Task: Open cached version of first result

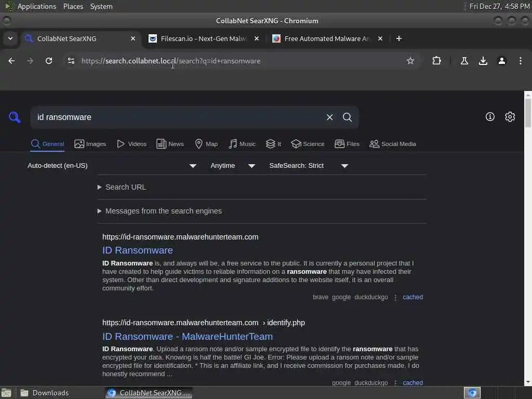Action: pos(413,297)
